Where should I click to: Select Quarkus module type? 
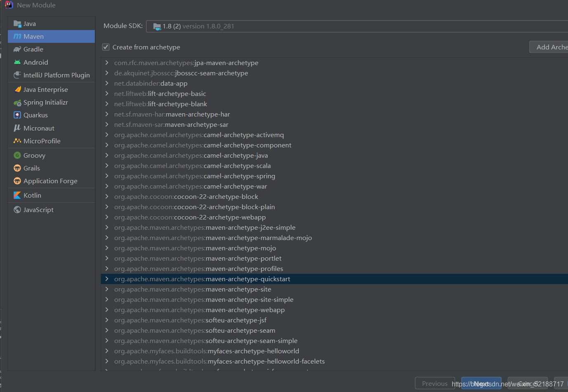point(52,115)
